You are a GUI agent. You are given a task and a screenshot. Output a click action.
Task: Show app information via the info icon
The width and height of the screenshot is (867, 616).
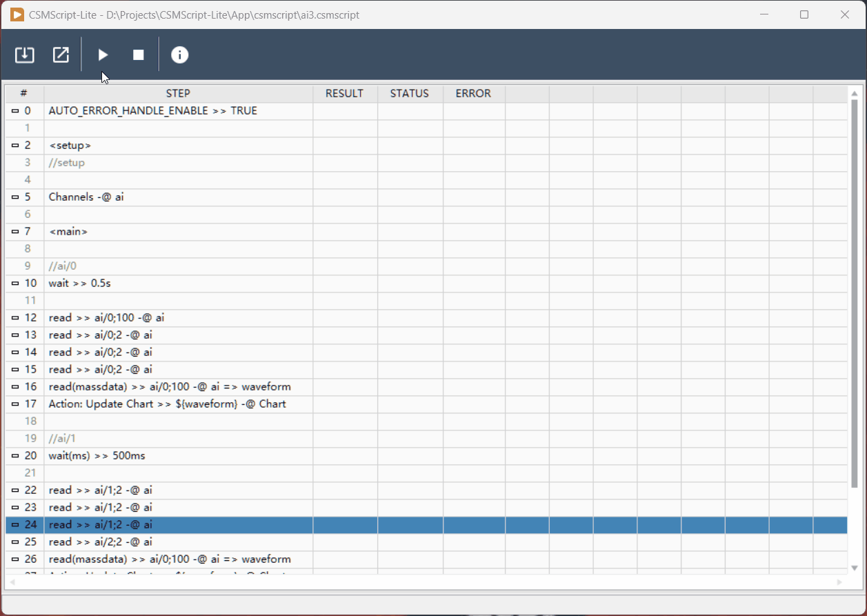pos(179,54)
